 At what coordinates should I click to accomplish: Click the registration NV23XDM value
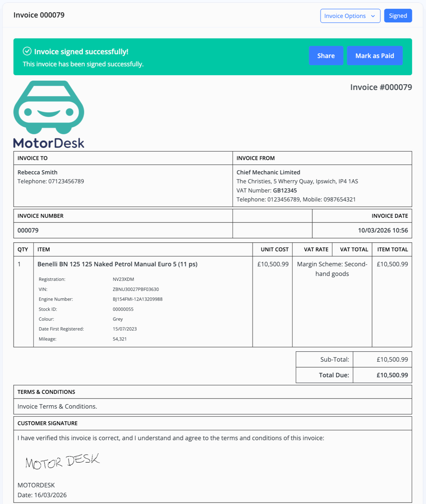tap(123, 279)
